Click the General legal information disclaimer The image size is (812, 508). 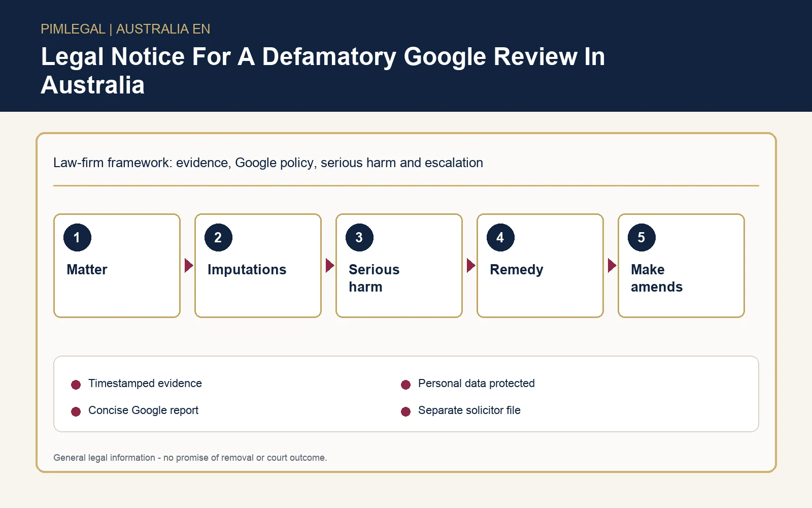coord(190,458)
